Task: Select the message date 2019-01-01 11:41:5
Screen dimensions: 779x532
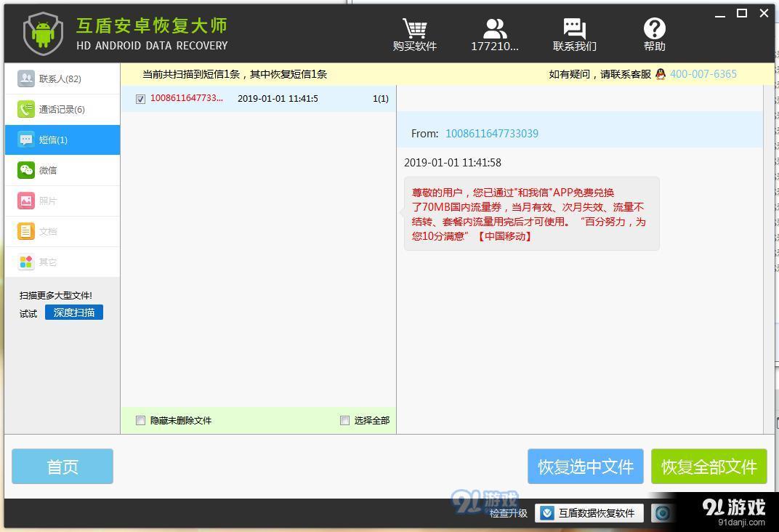Action: pos(278,98)
